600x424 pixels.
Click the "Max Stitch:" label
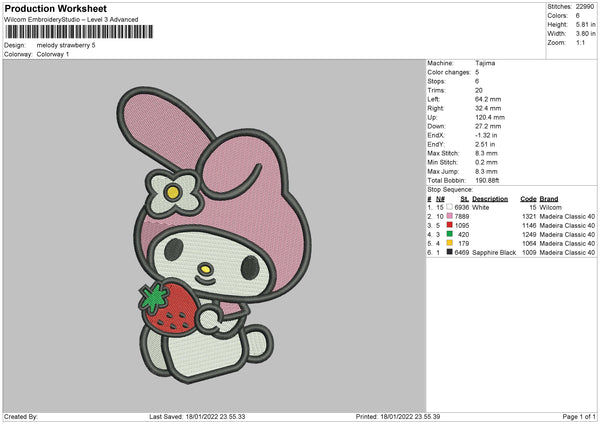click(443, 153)
